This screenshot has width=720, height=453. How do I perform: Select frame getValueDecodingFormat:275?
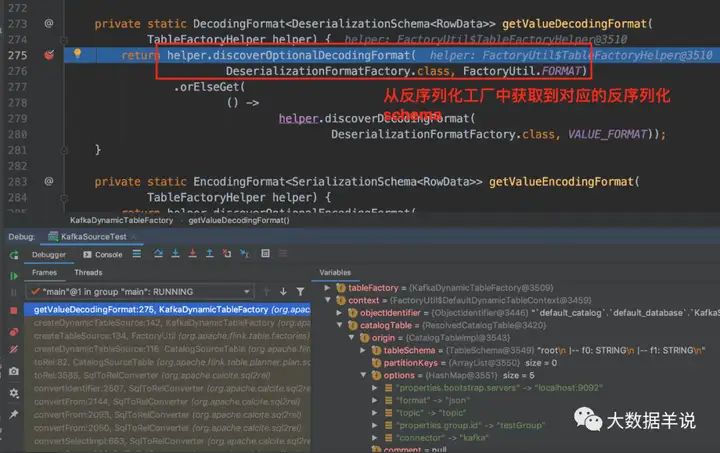click(x=168, y=310)
